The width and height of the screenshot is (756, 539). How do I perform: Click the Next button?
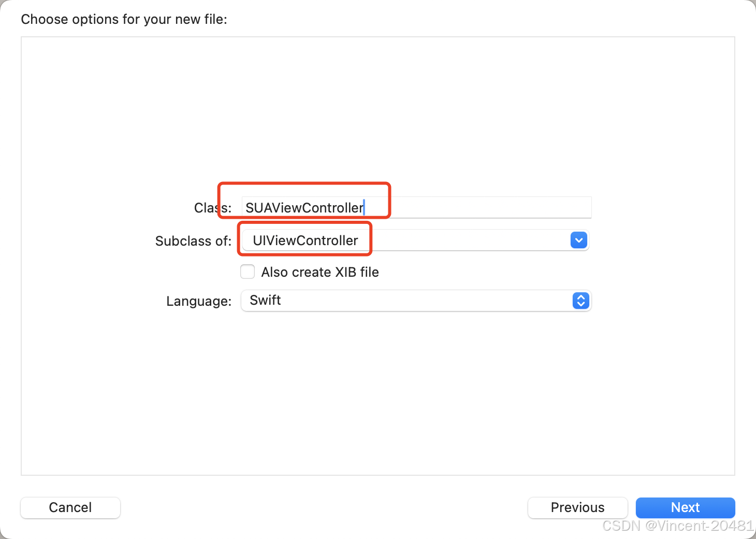click(685, 507)
